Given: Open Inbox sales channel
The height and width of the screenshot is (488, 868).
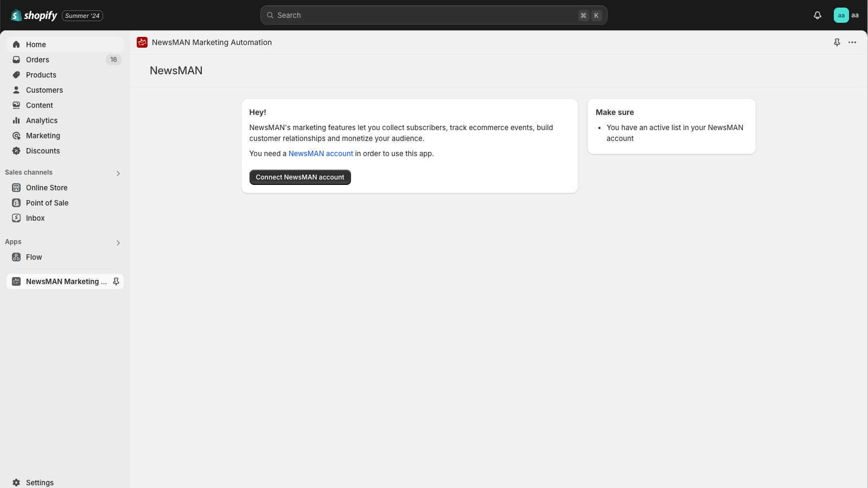Looking at the screenshot, I should 65,218.
